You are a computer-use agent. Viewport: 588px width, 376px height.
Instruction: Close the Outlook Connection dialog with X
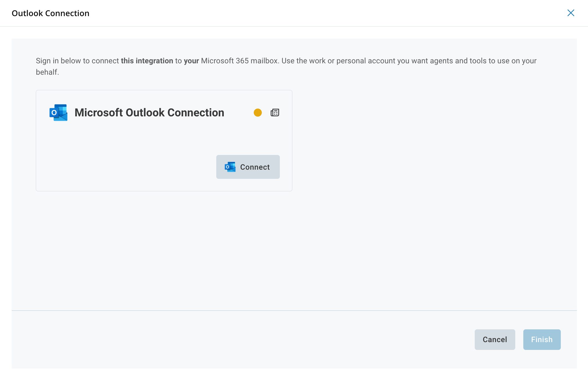click(571, 13)
